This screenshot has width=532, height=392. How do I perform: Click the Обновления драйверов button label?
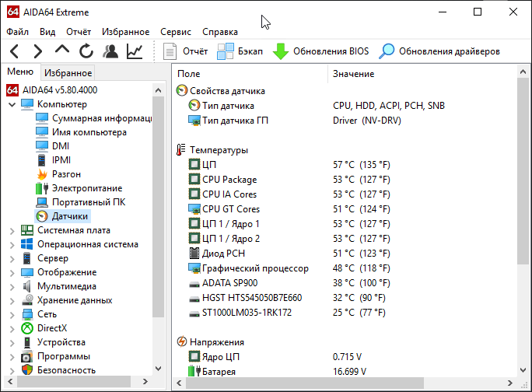click(450, 51)
